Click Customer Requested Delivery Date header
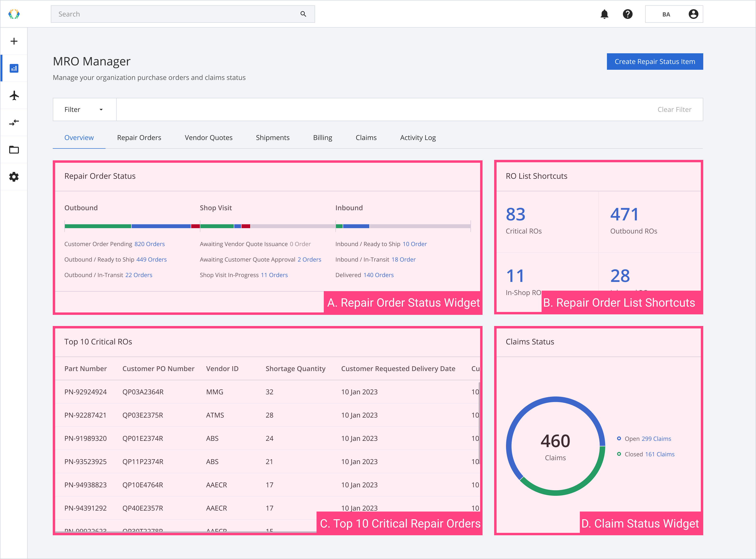 (x=398, y=368)
